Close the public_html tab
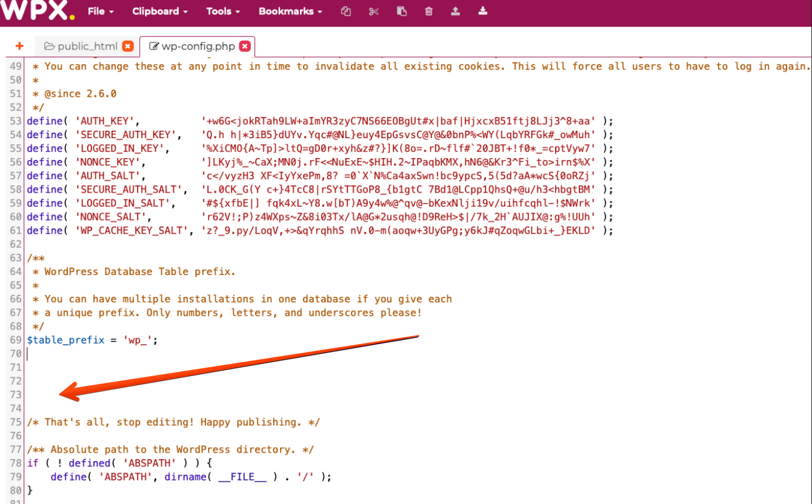This screenshot has width=812, height=504. pos(127,46)
